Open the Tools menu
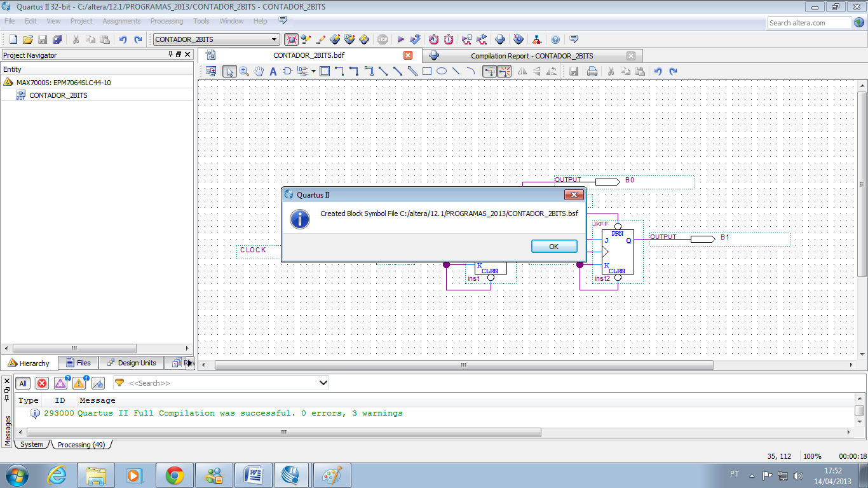Image resolution: width=868 pixels, height=488 pixels. [201, 21]
